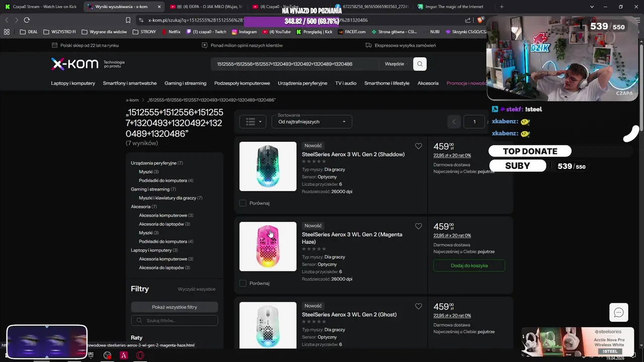Go to previous results page arrow
644x362 pixels.
[x=454, y=121]
